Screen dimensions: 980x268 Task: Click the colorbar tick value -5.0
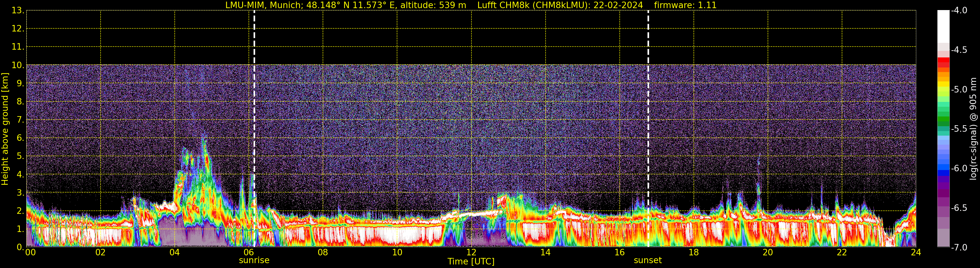[x=959, y=90]
